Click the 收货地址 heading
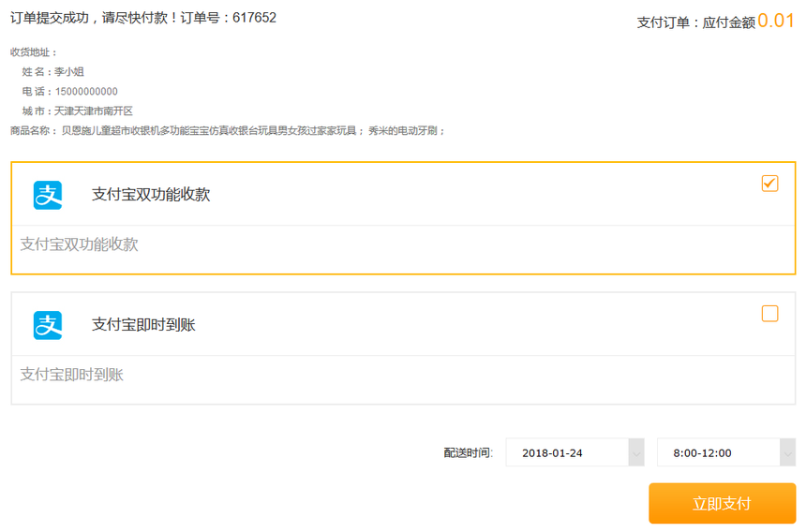Image resolution: width=806 pixels, height=532 pixels. point(34,52)
